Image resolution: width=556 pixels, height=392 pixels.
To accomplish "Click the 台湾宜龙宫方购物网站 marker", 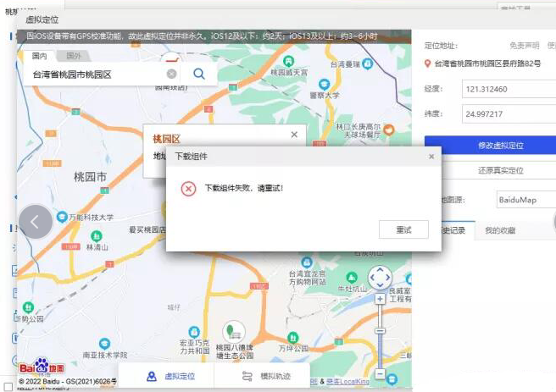I will (x=307, y=262).
